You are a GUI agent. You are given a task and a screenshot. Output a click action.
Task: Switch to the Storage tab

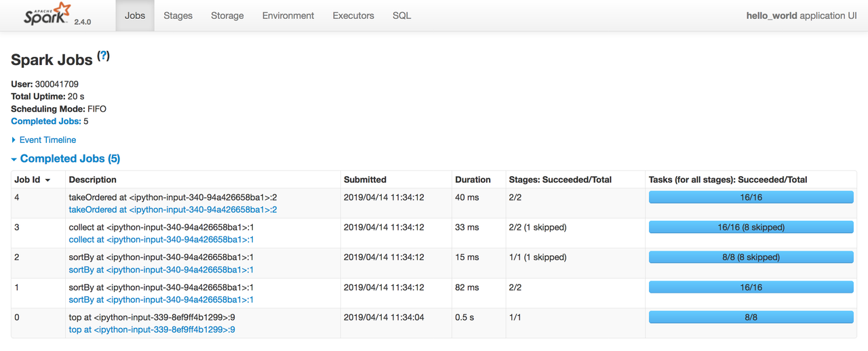(227, 16)
